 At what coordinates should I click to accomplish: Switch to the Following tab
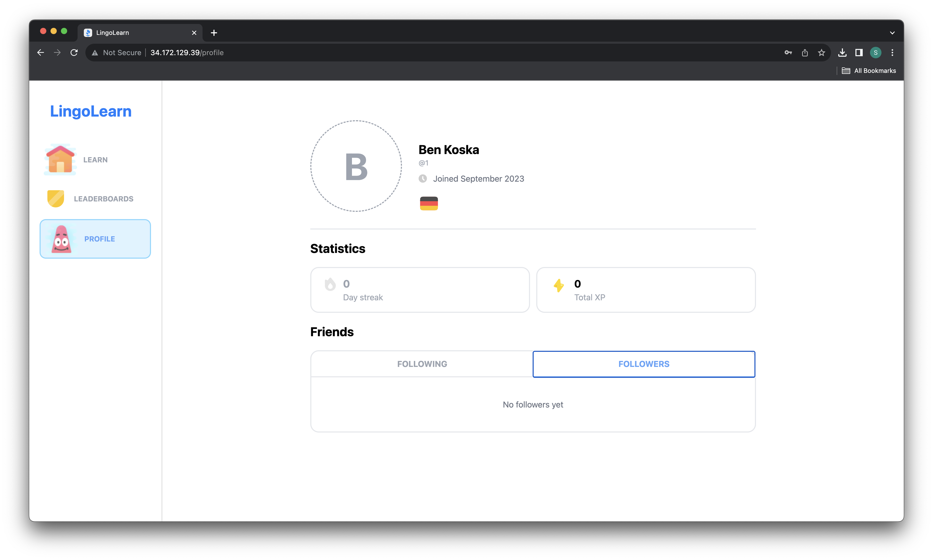[x=422, y=364]
